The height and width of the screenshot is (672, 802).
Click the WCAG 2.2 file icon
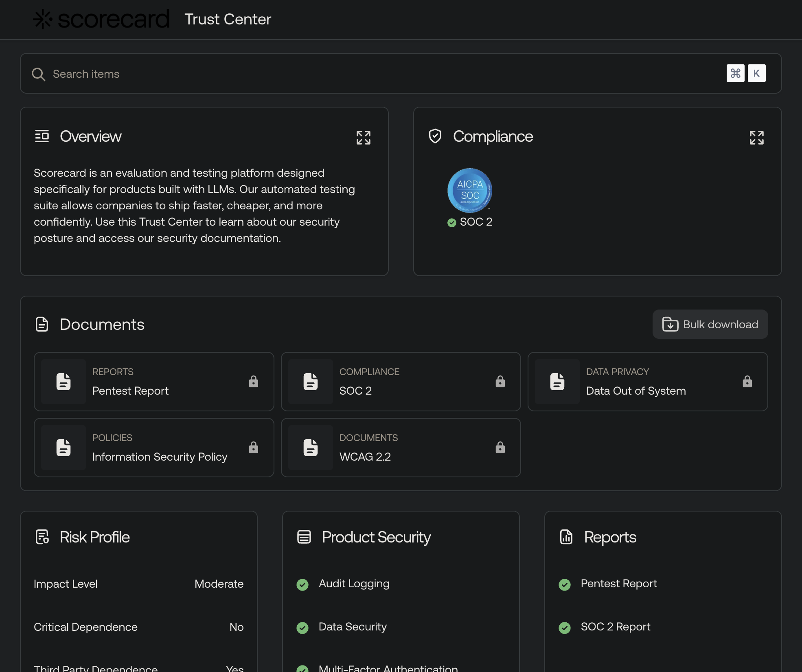pyautogui.click(x=310, y=448)
